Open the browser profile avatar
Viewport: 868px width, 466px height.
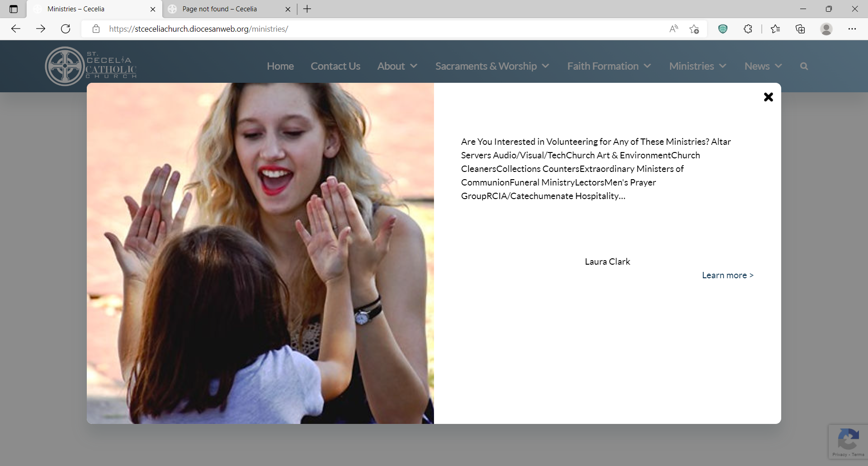pyautogui.click(x=826, y=29)
